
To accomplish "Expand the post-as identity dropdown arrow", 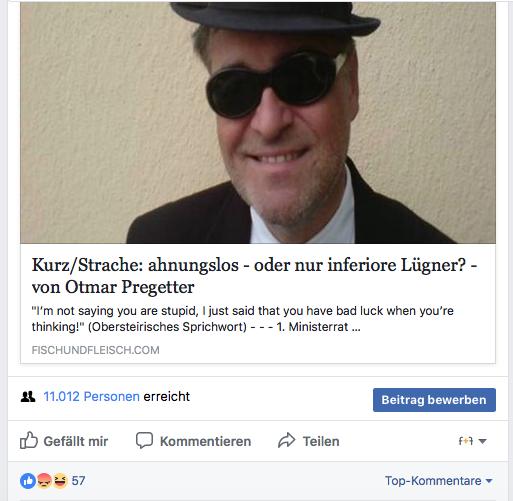I will (482, 441).
